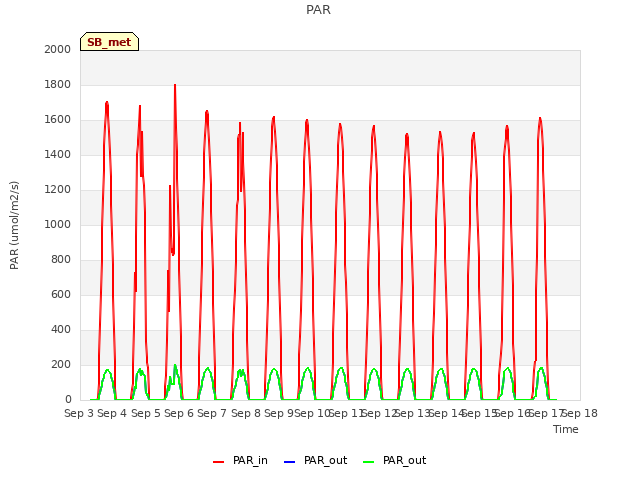The width and height of the screenshot is (640, 480).
Task: Click the SB_met annotation label
Action: pyautogui.click(x=109, y=42)
